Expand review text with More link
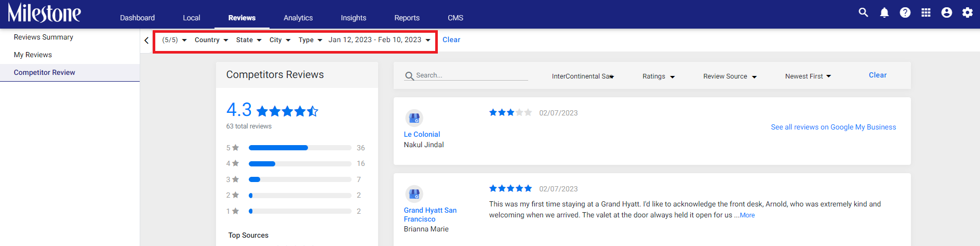 pos(747,215)
